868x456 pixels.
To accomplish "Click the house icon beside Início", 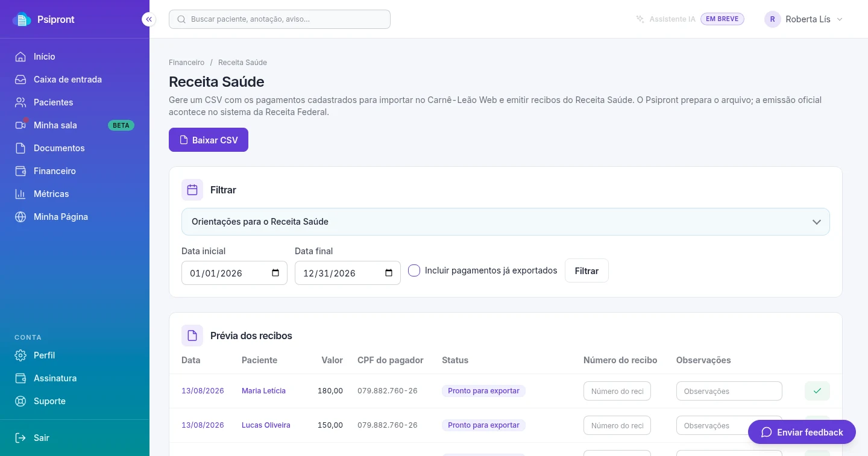I will click(x=20, y=57).
